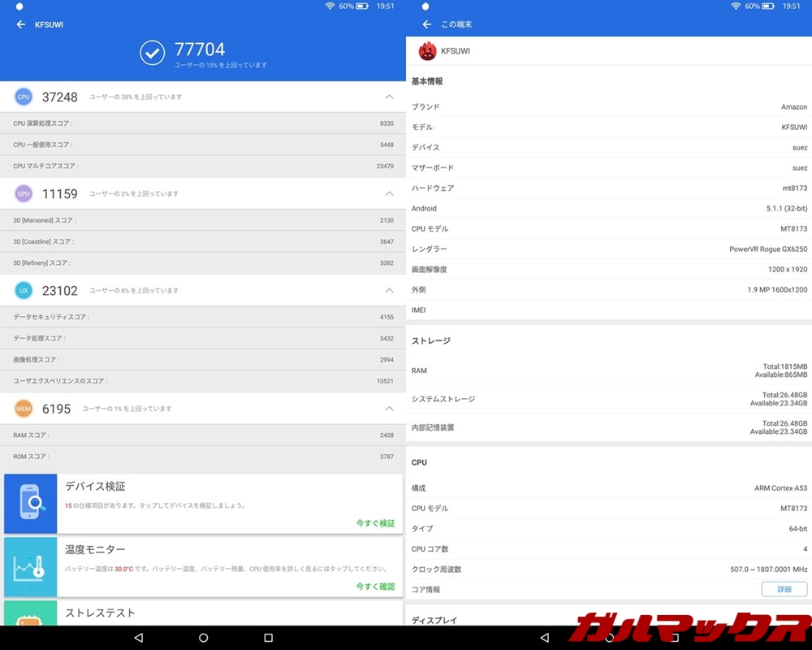Collapse the MEM 6195 score section
This screenshot has width=812, height=650.
[389, 409]
